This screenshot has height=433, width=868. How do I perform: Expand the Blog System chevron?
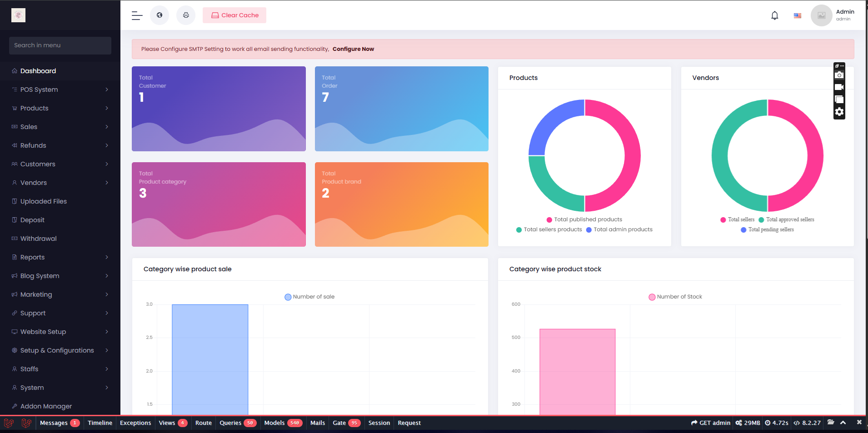(107, 276)
